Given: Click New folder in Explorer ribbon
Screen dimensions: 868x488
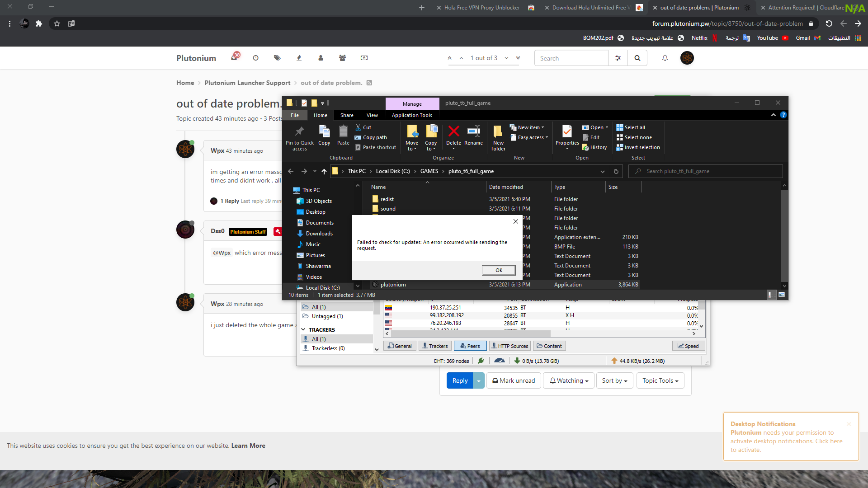Looking at the screenshot, I should coord(498,138).
